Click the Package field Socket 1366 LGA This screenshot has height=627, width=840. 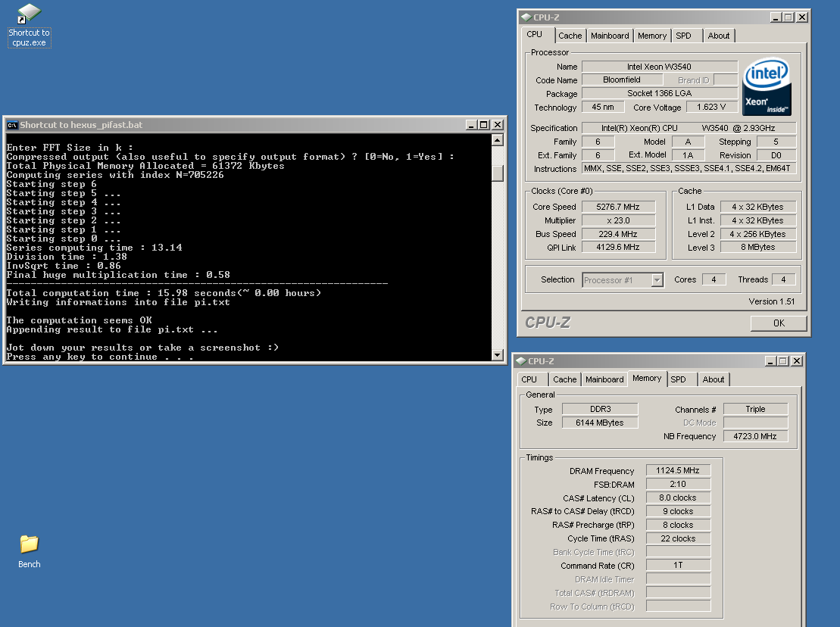[660, 93]
